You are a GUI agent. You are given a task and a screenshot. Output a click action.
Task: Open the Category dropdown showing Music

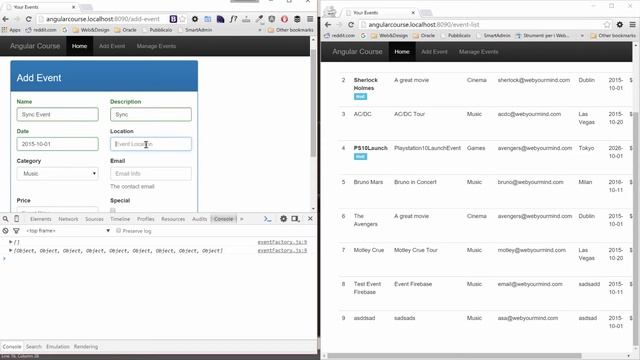(58, 173)
